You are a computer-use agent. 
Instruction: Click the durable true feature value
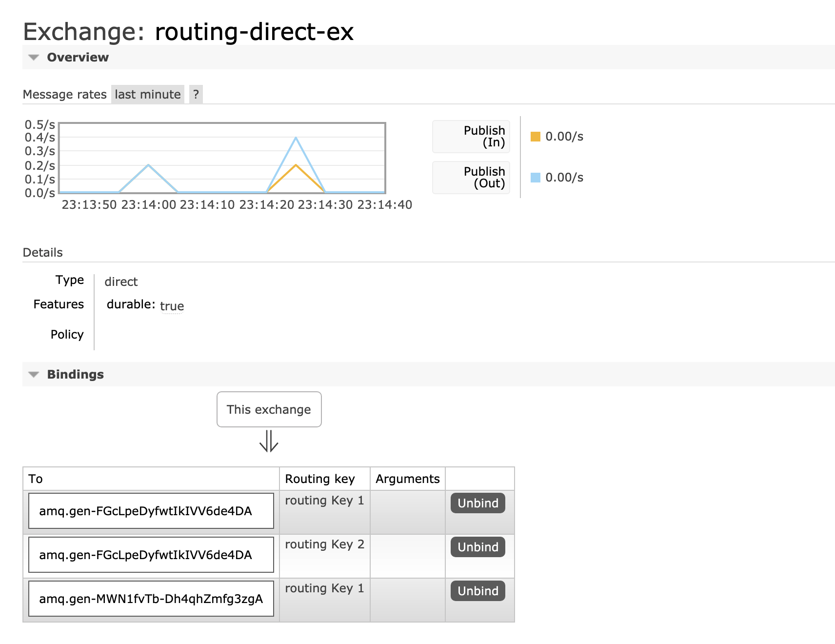click(172, 306)
